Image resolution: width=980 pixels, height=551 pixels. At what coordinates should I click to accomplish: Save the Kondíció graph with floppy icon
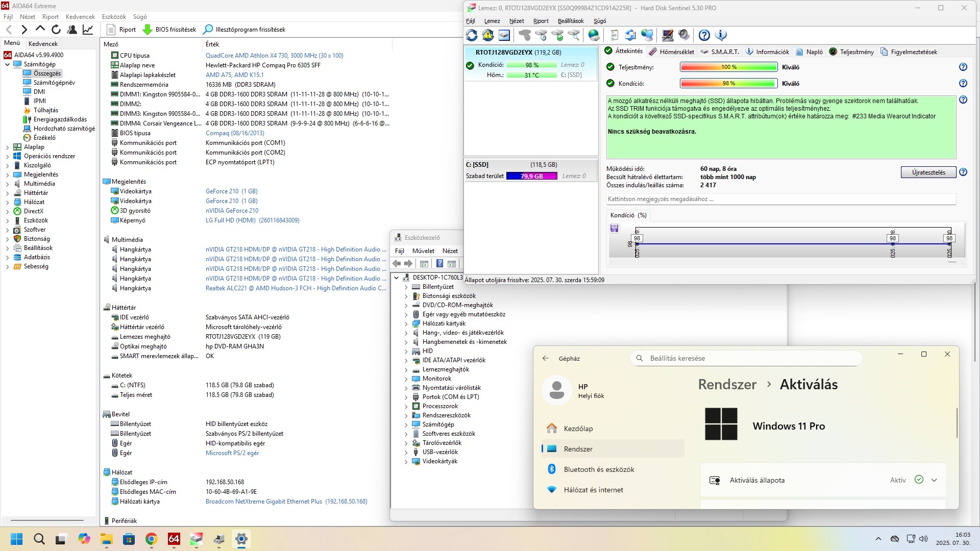click(614, 229)
